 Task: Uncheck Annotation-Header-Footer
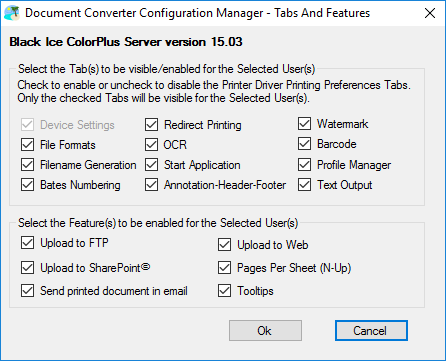tap(152, 185)
